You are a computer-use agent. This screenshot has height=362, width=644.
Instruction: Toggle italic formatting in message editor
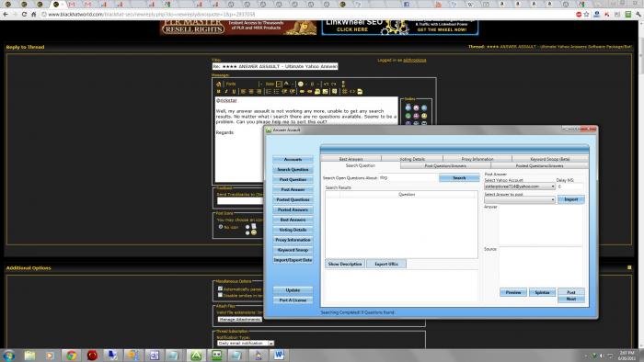(x=226, y=92)
